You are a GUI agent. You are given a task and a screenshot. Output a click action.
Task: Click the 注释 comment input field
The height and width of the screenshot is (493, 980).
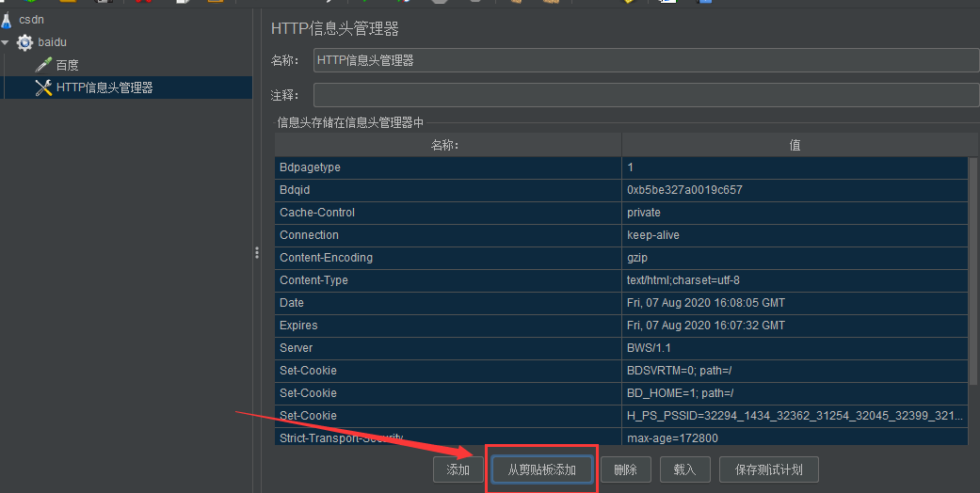tap(646, 95)
